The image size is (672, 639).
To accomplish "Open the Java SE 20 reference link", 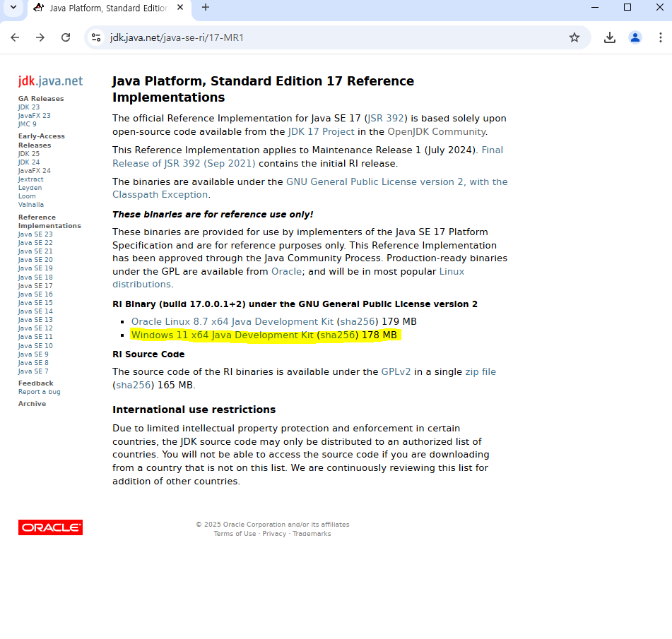I will 35,260.
